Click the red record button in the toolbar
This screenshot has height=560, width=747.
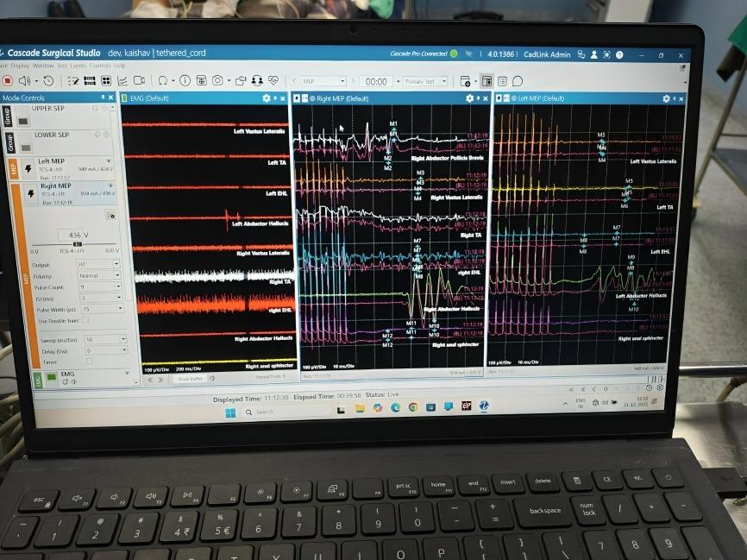point(8,80)
